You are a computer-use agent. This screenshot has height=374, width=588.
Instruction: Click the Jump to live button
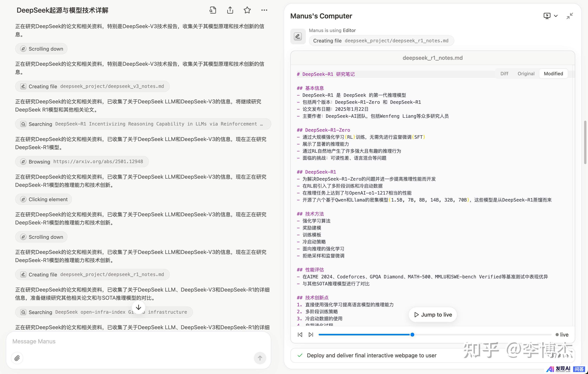point(433,315)
